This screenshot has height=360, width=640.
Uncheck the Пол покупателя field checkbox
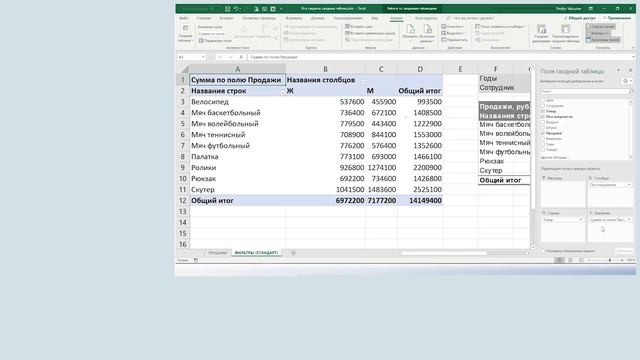[x=543, y=117]
